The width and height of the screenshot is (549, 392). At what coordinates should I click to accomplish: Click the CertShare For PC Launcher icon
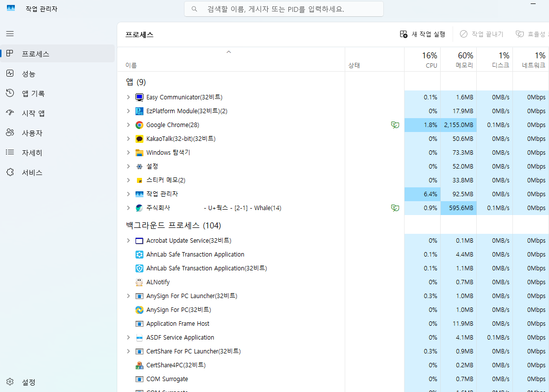(x=139, y=351)
